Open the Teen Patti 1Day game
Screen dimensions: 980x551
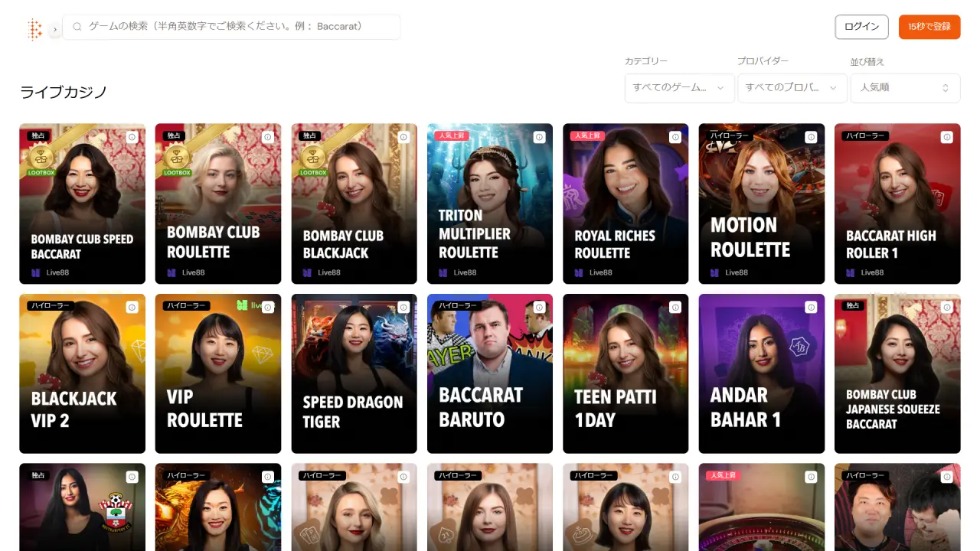click(x=626, y=373)
